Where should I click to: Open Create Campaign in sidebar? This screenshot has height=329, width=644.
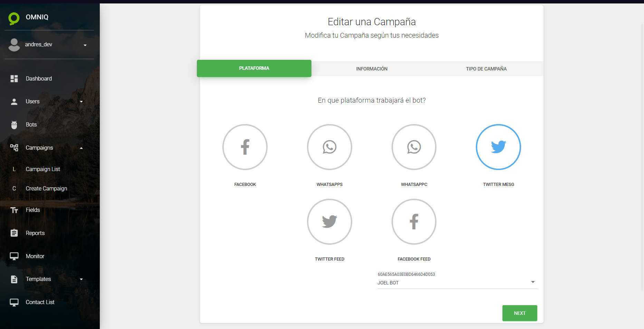click(46, 189)
